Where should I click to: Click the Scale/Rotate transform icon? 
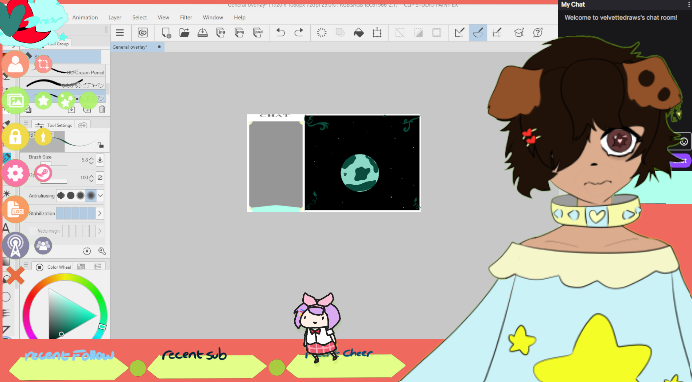coord(377,33)
